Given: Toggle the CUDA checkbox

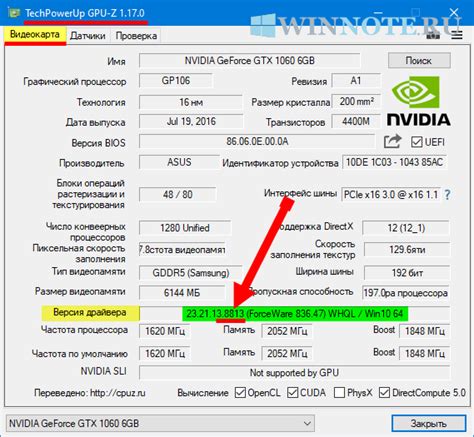Looking at the screenshot, I should coord(292,393).
